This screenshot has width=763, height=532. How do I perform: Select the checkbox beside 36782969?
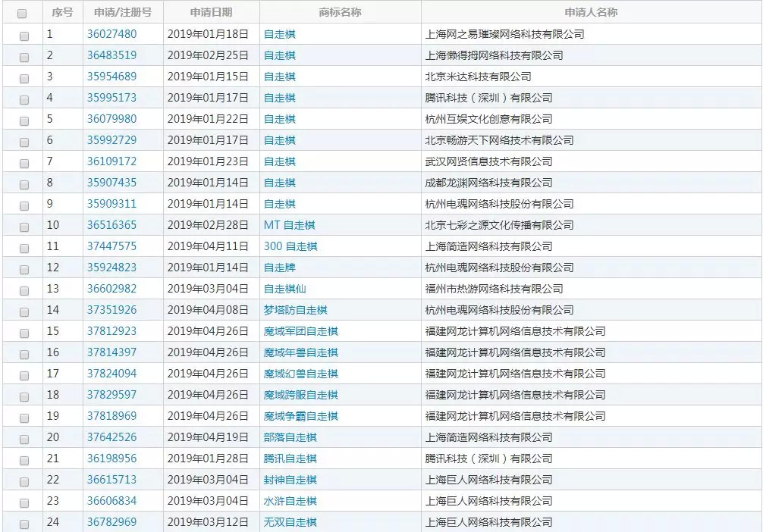point(24,524)
